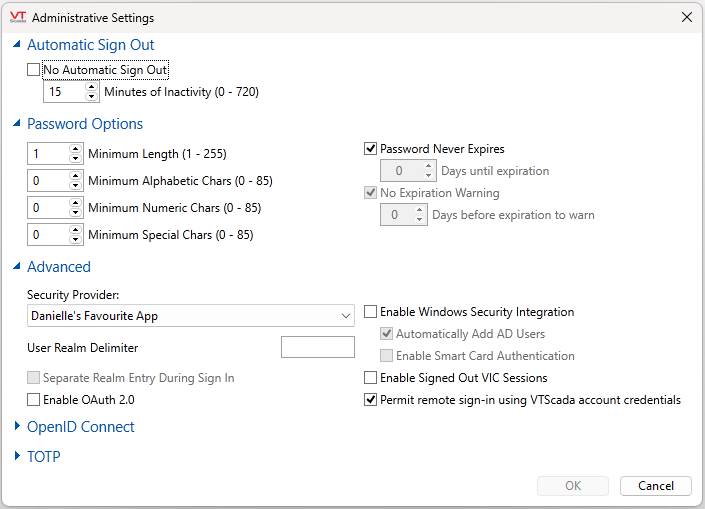
Task: Decrease Minimum Special Chars value
Action: 76,239
